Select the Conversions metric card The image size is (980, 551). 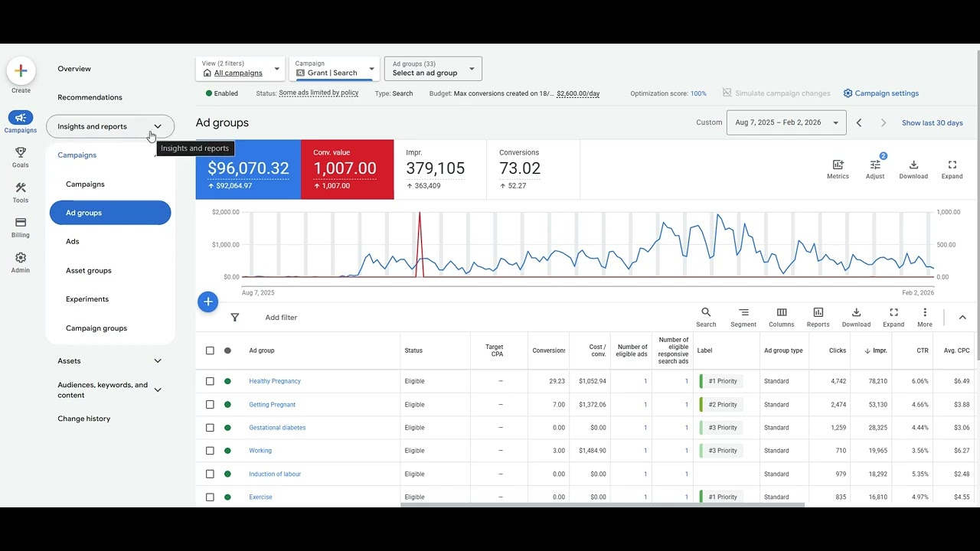(x=533, y=169)
